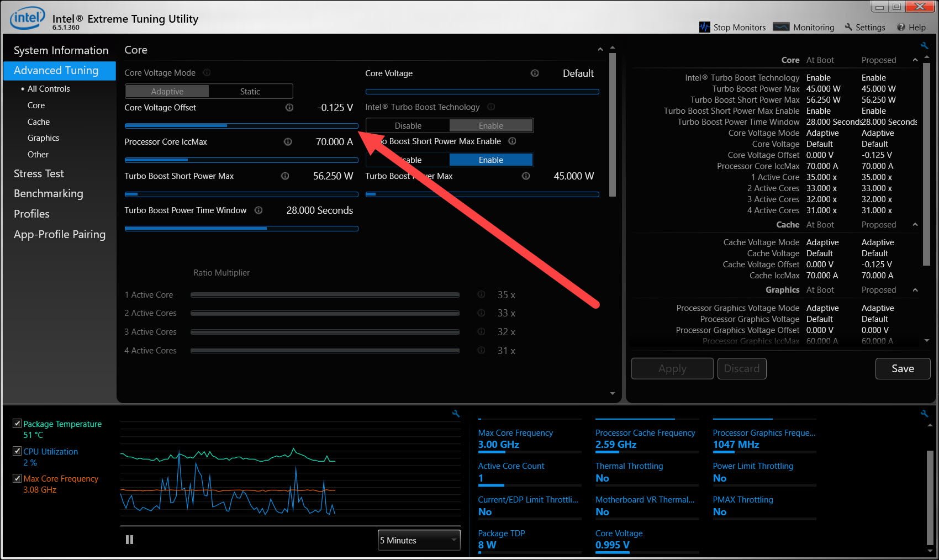Image resolution: width=939 pixels, height=560 pixels.
Task: Click the Turbo Boost Power Time Window slider
Action: tap(241, 229)
